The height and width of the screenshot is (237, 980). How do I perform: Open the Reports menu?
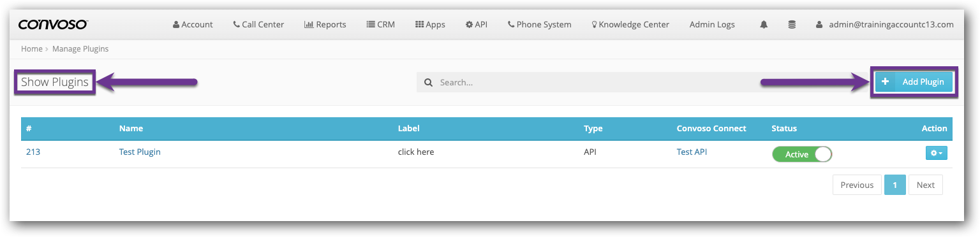pyautogui.click(x=325, y=25)
